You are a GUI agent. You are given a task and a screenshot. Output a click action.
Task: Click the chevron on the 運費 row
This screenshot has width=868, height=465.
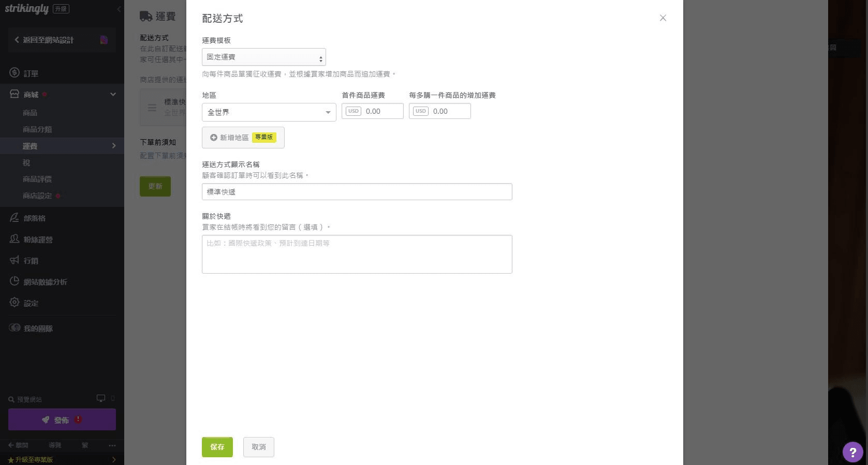pos(114,146)
